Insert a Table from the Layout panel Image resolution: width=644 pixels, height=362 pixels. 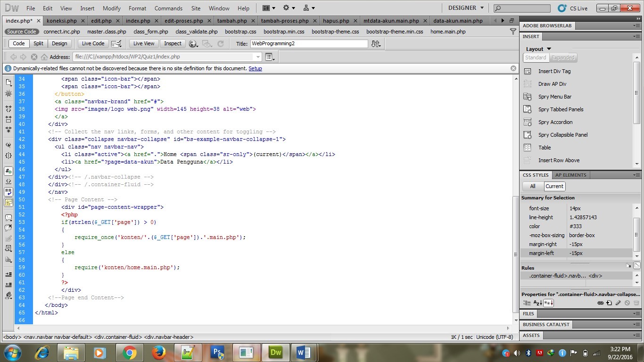coord(545,147)
